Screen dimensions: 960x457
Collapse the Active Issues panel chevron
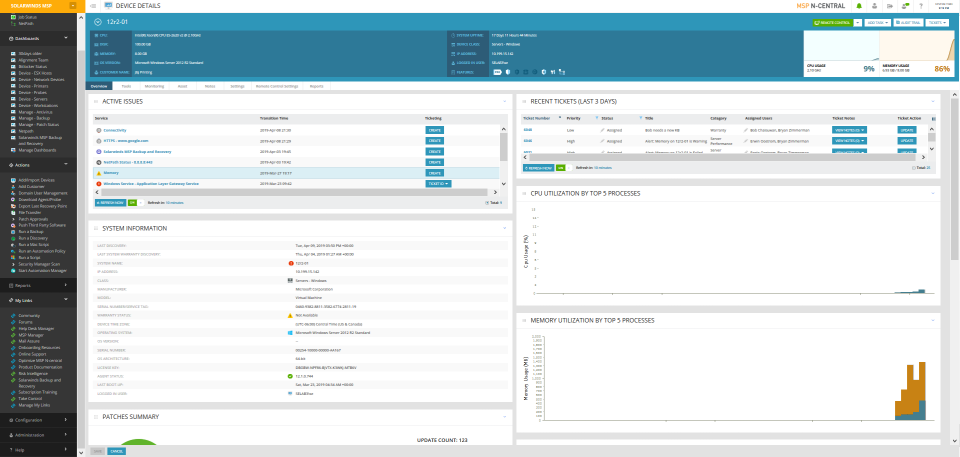504,101
